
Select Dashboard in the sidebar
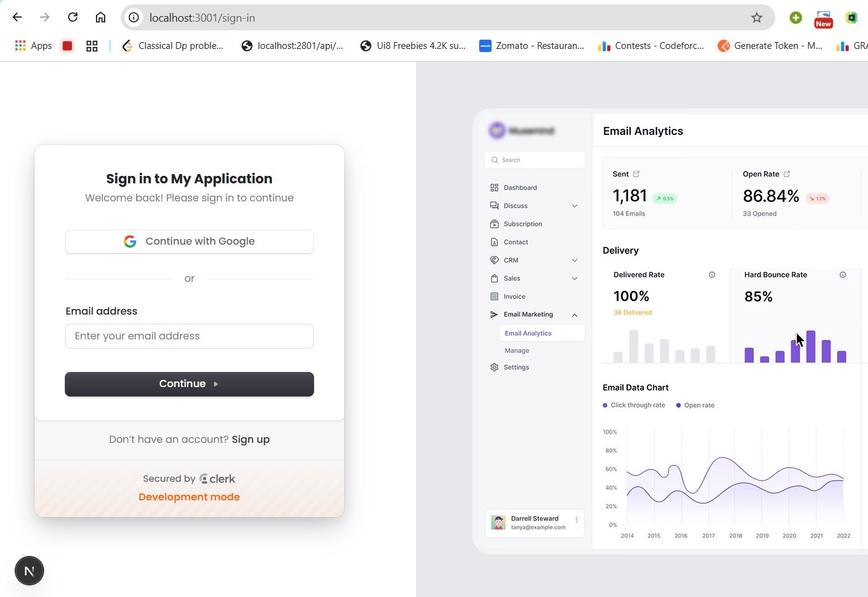pos(520,188)
